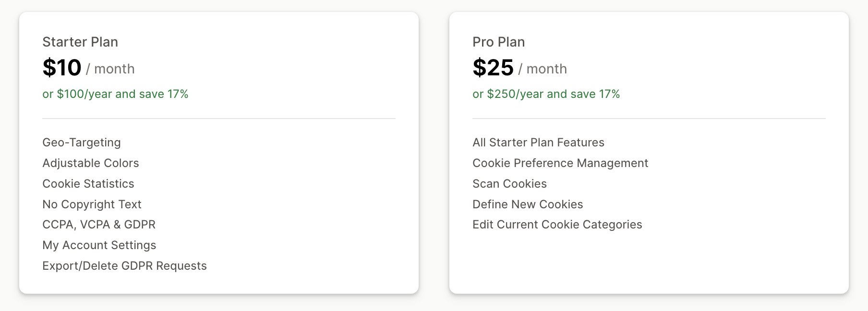Click the CCPA, VCPA & GDPR item
Viewport: 868px width, 311px height.
(x=99, y=225)
